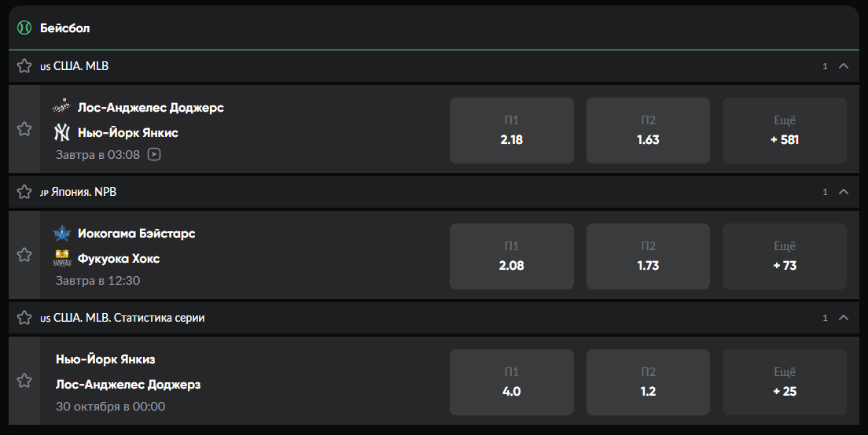
Task: Click the Фукуока Хокс team logo
Action: click(x=61, y=258)
